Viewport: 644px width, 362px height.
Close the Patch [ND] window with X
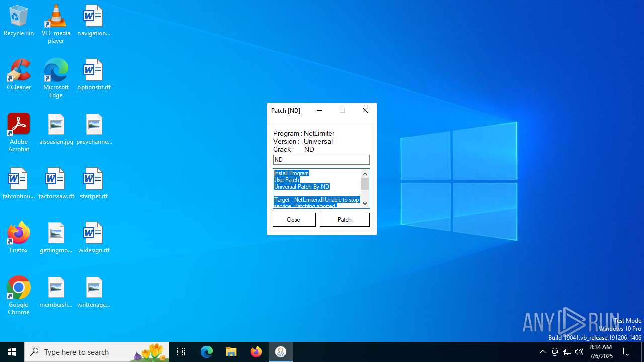(x=365, y=111)
